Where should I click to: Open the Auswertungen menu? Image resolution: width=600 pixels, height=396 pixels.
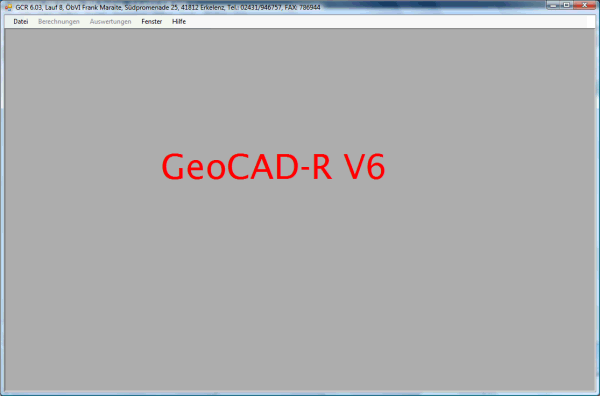pyautogui.click(x=111, y=22)
